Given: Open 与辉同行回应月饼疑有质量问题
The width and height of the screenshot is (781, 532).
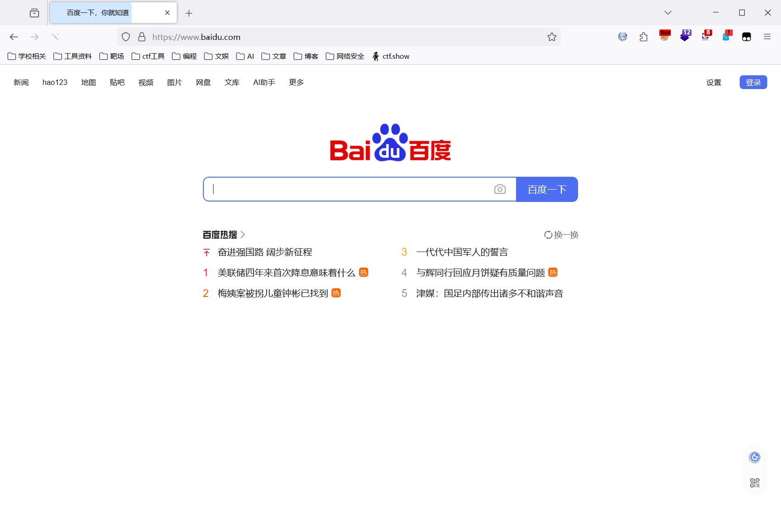Looking at the screenshot, I should [480, 273].
